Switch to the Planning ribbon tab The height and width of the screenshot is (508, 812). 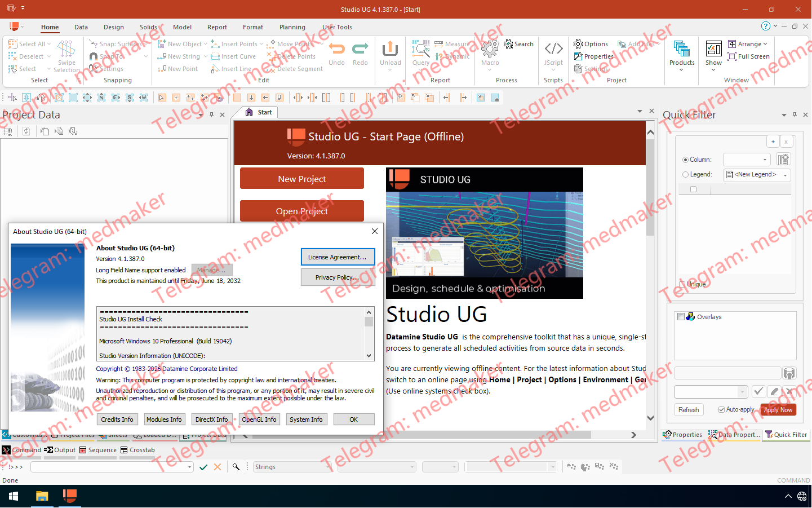pos(292,26)
